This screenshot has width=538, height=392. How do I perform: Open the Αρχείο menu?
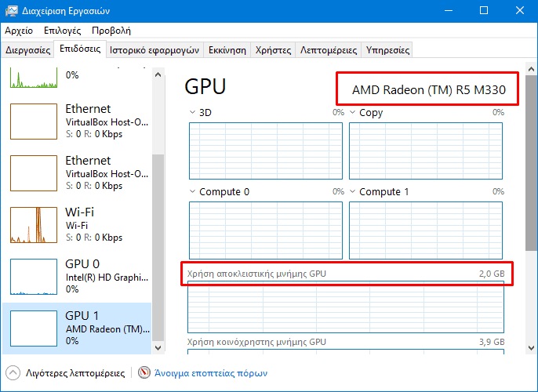[x=19, y=31]
